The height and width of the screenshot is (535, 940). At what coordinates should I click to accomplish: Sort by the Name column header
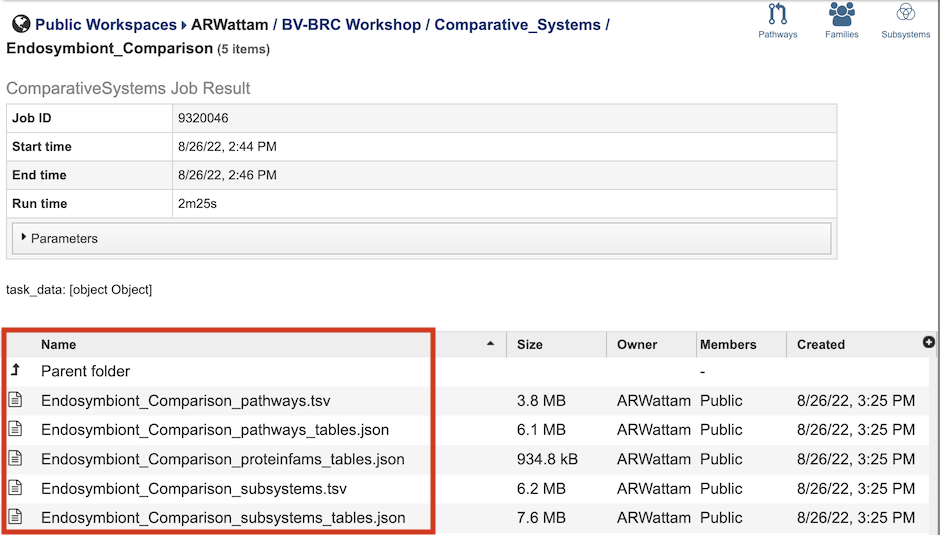click(58, 344)
